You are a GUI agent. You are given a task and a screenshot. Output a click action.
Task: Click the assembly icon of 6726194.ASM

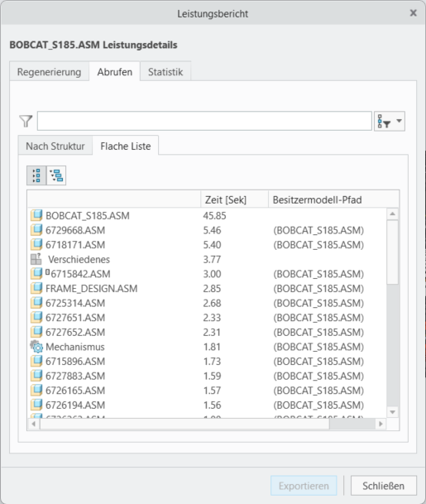36,405
